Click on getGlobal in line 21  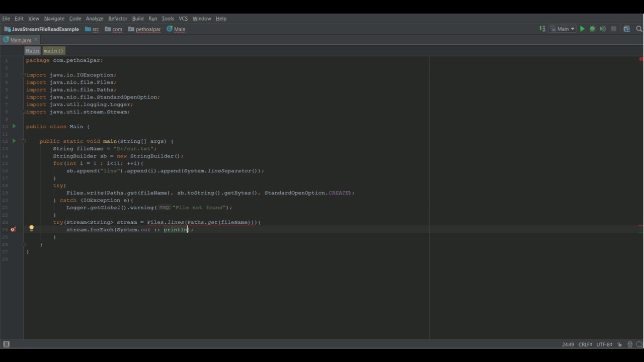tap(105, 208)
